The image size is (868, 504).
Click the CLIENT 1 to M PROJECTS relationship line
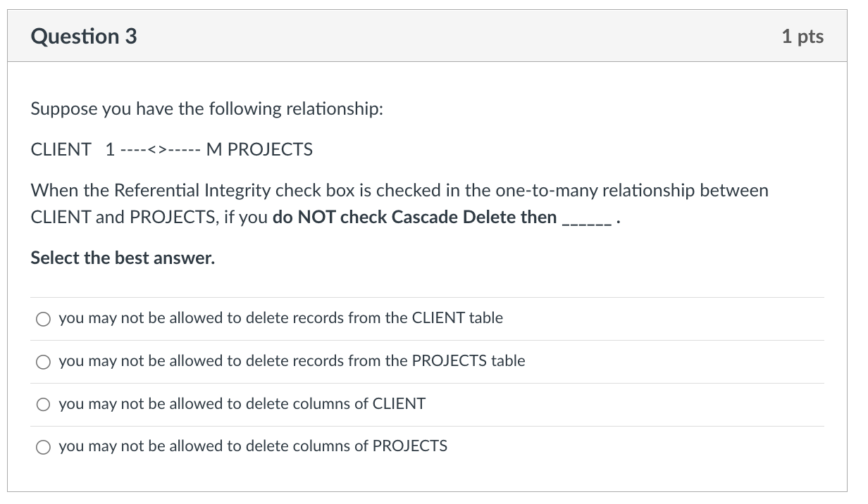point(172,149)
